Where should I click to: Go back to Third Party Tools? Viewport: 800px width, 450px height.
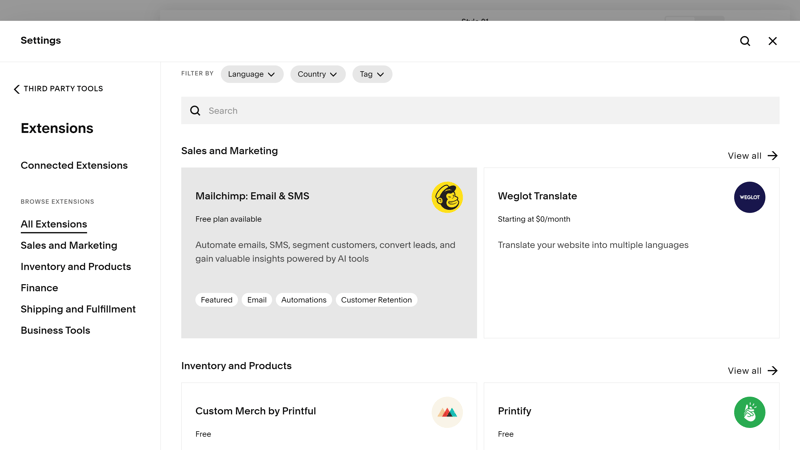pos(58,89)
